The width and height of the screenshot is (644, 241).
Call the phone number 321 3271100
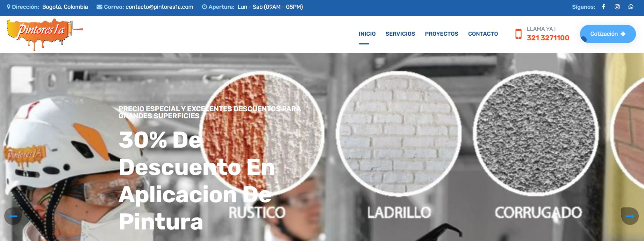click(x=548, y=38)
